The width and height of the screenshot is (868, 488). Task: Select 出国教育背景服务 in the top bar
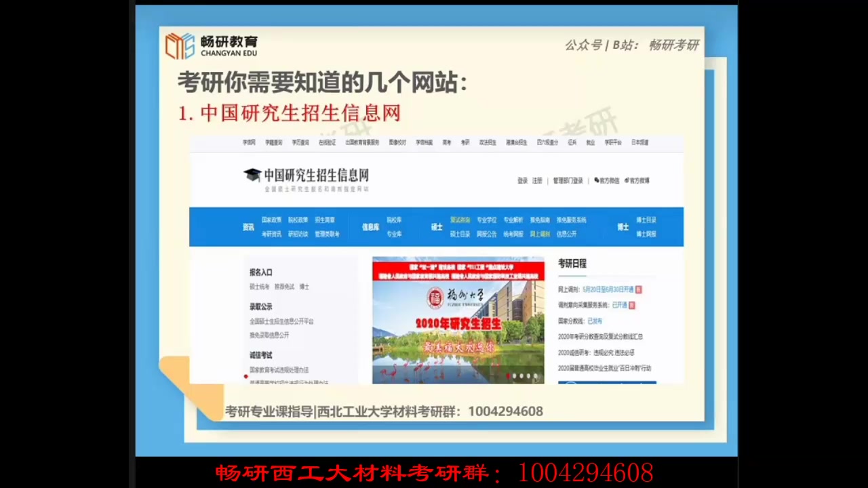[x=362, y=143]
